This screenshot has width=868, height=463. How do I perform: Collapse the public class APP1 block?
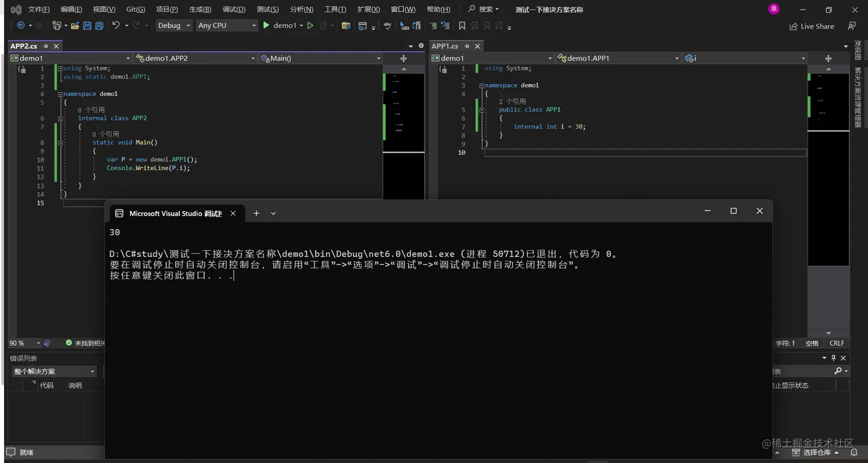coord(482,110)
